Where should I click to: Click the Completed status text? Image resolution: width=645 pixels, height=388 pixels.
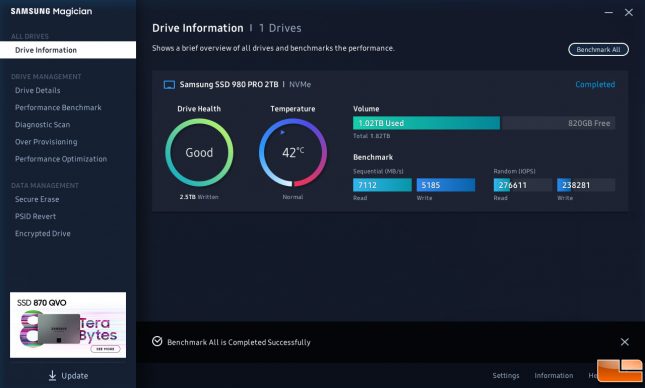(595, 84)
